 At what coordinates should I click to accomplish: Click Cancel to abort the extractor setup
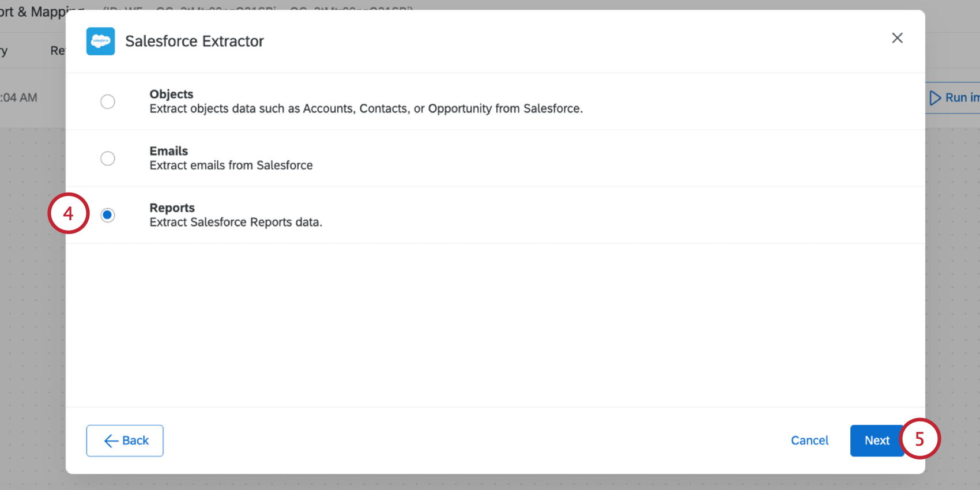809,440
